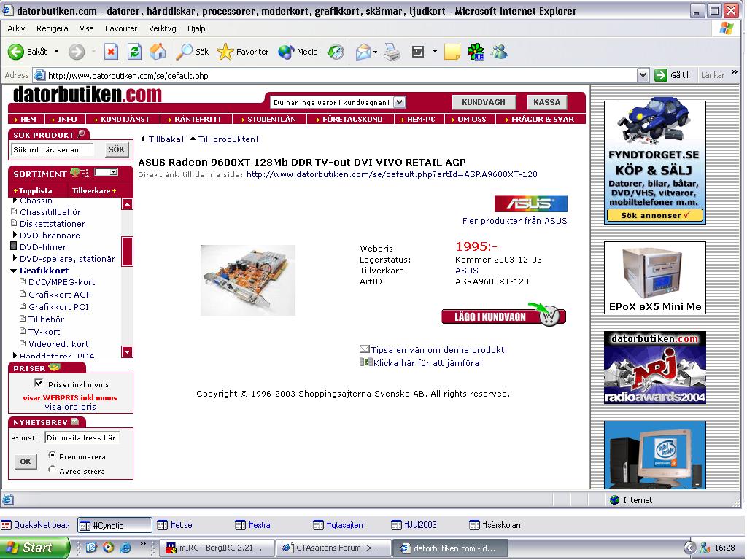Submit newsletter form with OK button
This screenshot has height=560, width=747.
(x=26, y=462)
